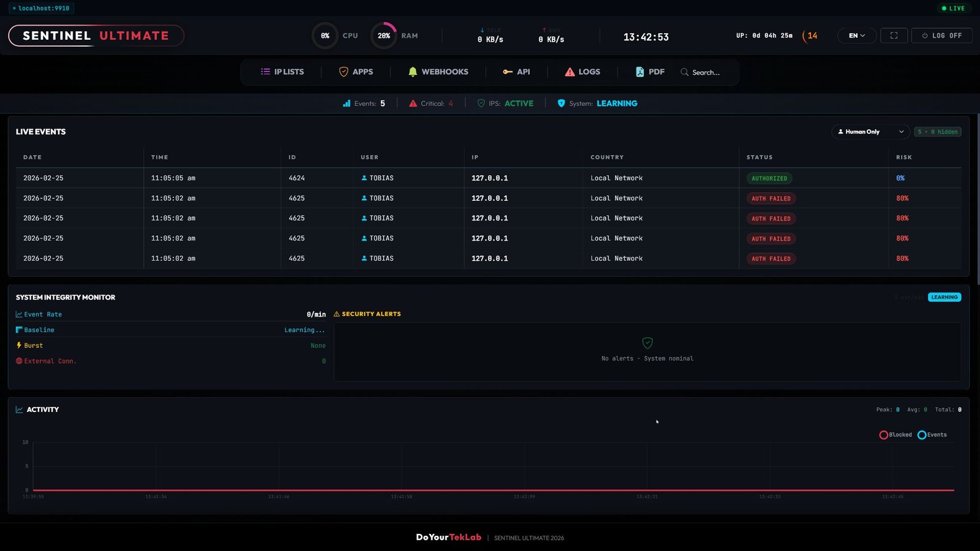Click the green checkmark shield in Security Alerts
Screen dimensions: 980x551
point(647,343)
